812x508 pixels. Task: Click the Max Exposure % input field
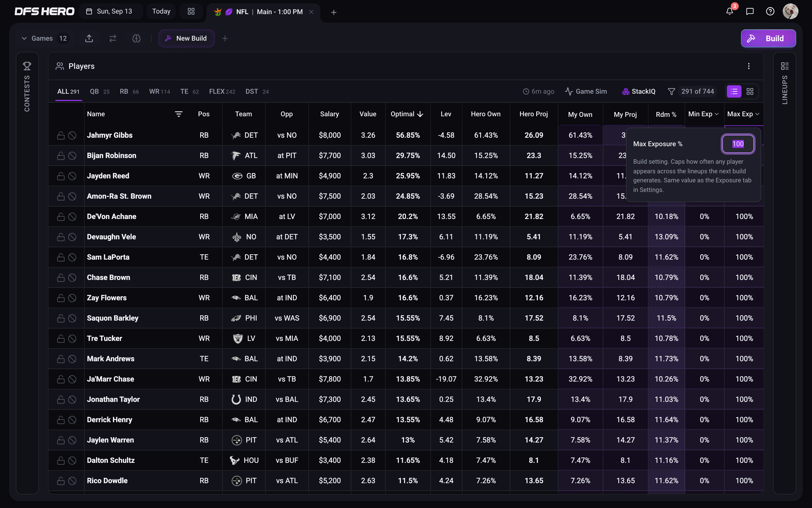pos(738,144)
